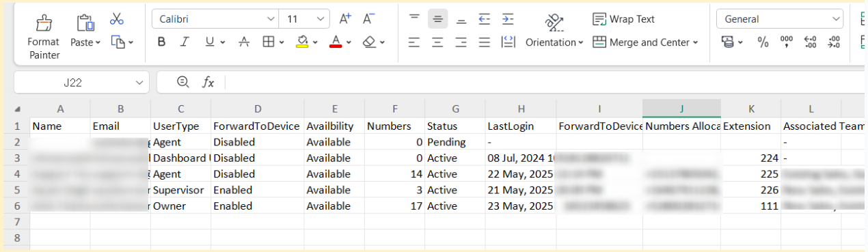The image size is (868, 252).
Task: Click the last decimal places icon
Action: click(834, 42)
